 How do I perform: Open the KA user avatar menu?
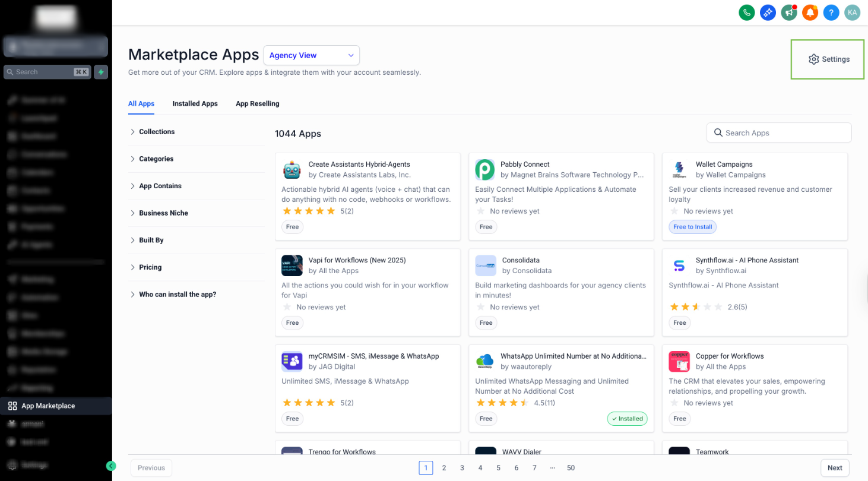pyautogui.click(x=853, y=12)
